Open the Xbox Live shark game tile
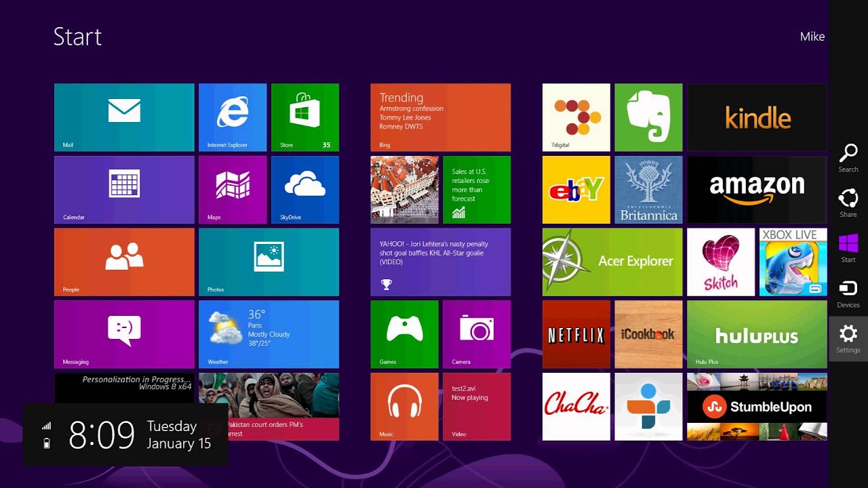 click(793, 262)
